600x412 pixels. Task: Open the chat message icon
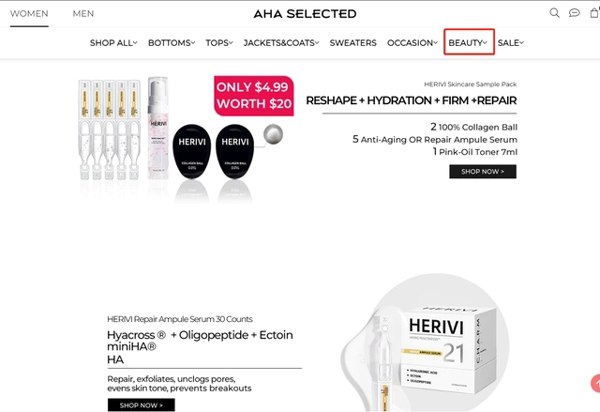[x=574, y=13]
